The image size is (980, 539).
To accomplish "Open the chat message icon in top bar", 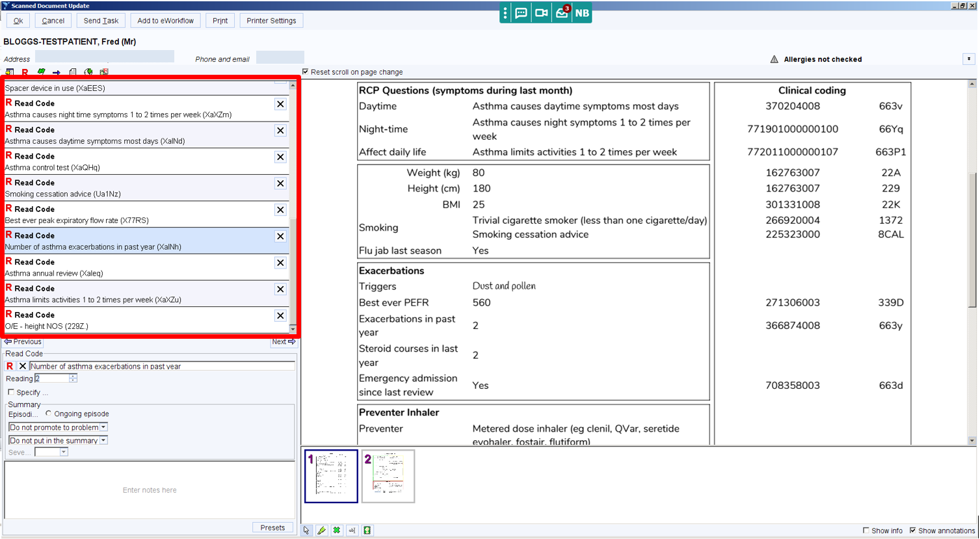I will pos(521,13).
